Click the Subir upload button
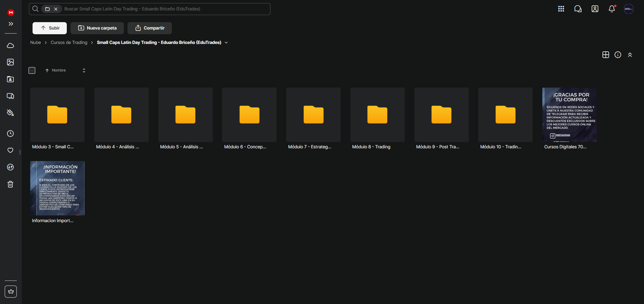The image size is (644, 304). tap(50, 28)
